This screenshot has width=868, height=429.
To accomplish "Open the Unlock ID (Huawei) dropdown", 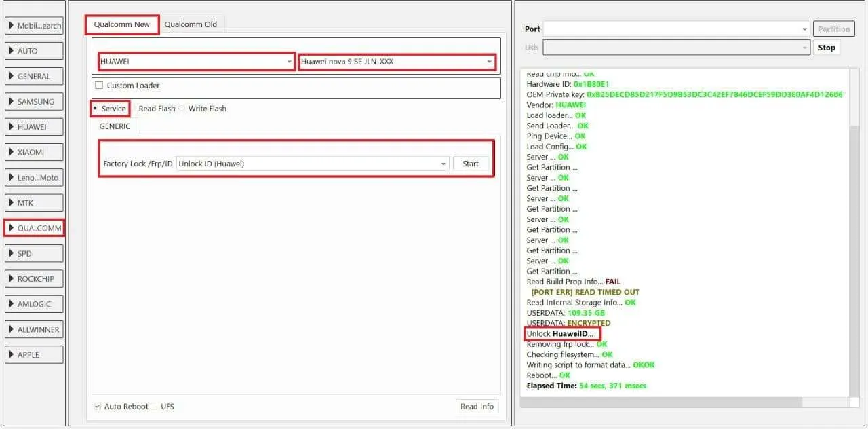I will click(x=312, y=164).
